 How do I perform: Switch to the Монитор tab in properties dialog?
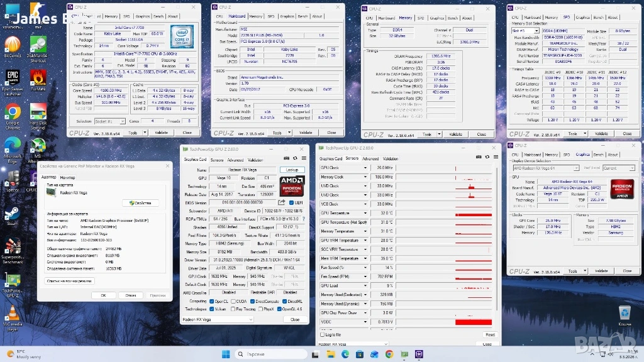[67, 177]
